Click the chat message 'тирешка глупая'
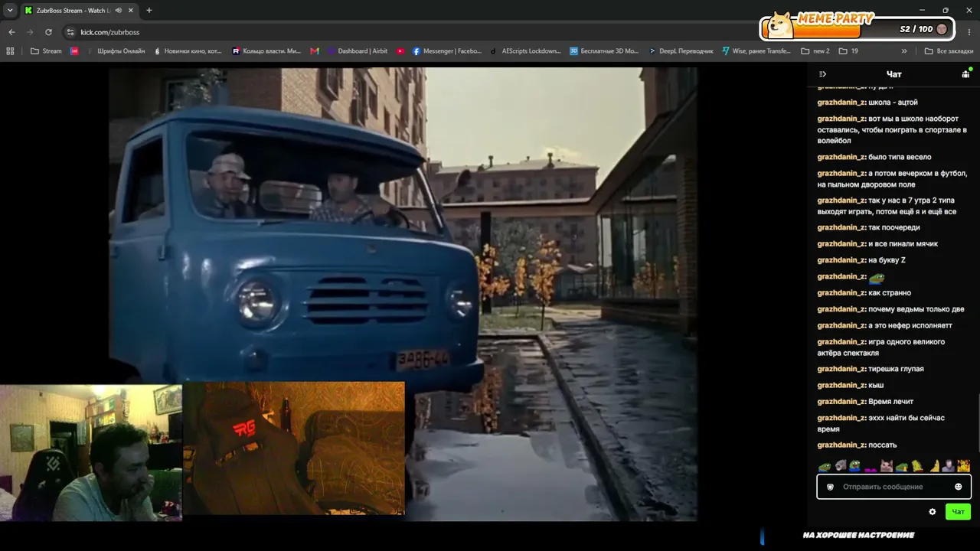 (x=896, y=369)
